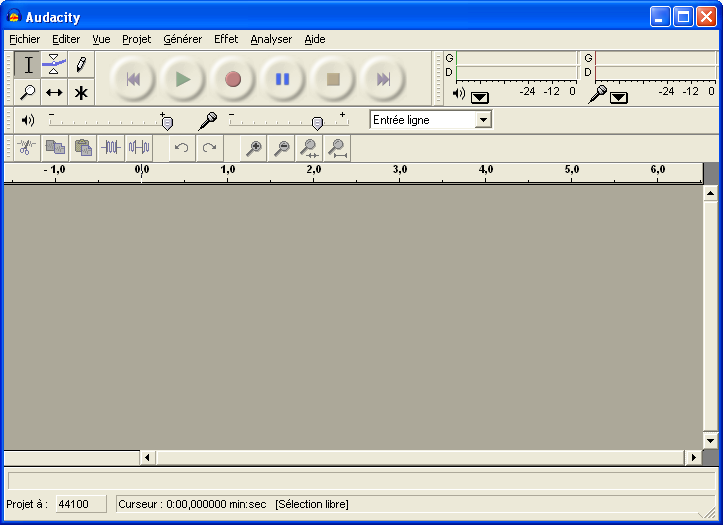Click the speaker icon in output meter

click(x=459, y=94)
